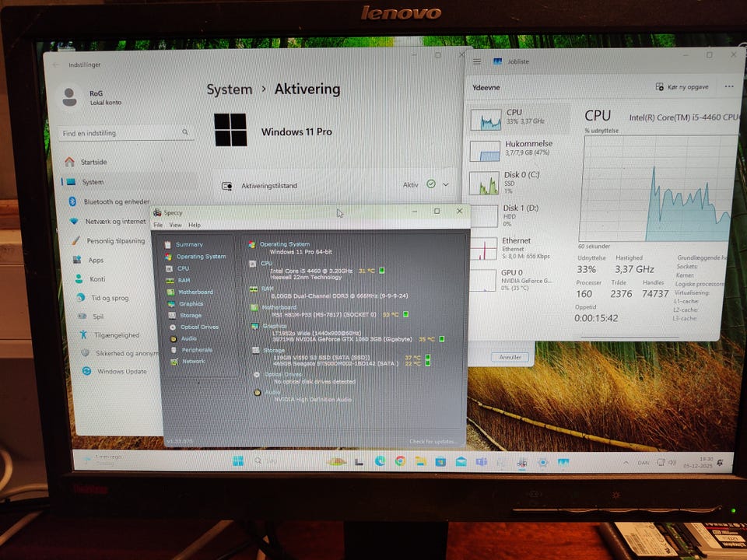The image size is (747, 560).
Task: Click System in the Settings breadcrumb
Action: 229,89
